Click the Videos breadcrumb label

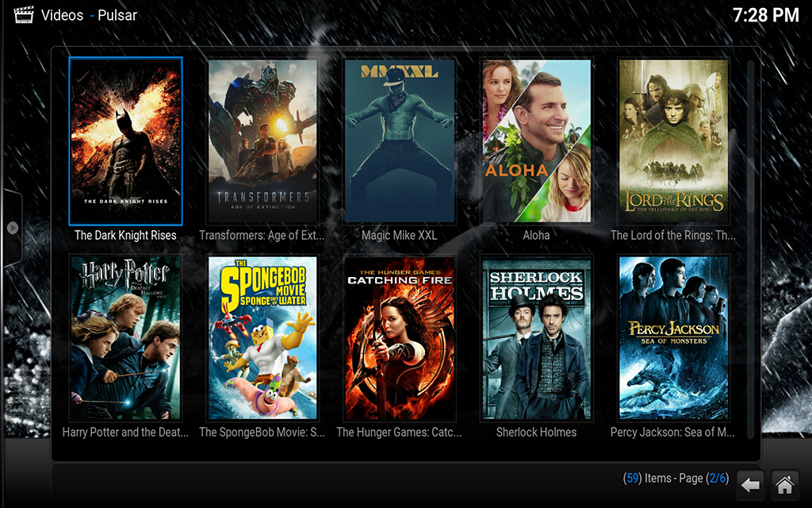tap(62, 15)
